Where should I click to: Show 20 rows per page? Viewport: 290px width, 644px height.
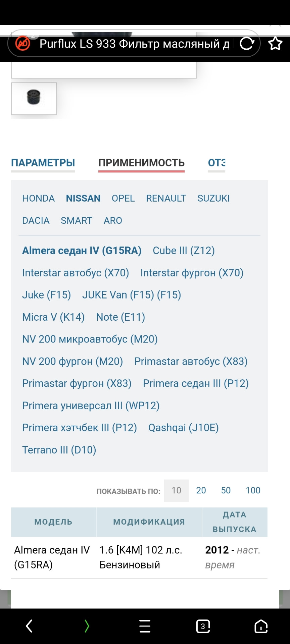click(201, 490)
